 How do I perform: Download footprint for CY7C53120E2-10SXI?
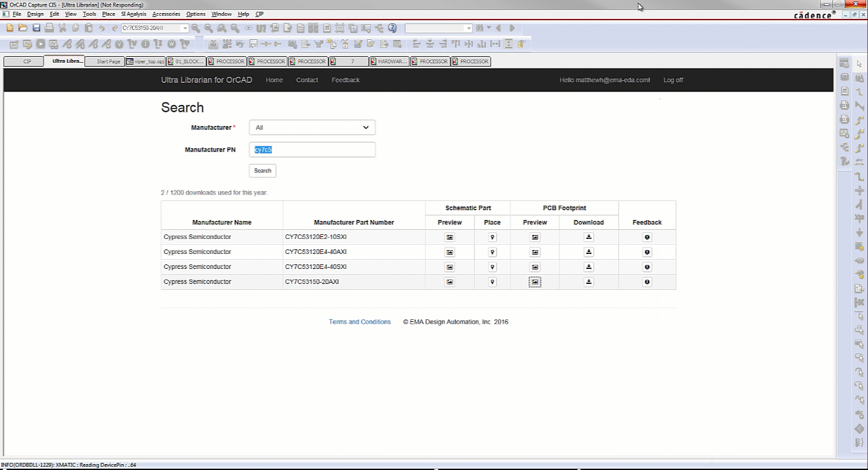click(x=589, y=237)
